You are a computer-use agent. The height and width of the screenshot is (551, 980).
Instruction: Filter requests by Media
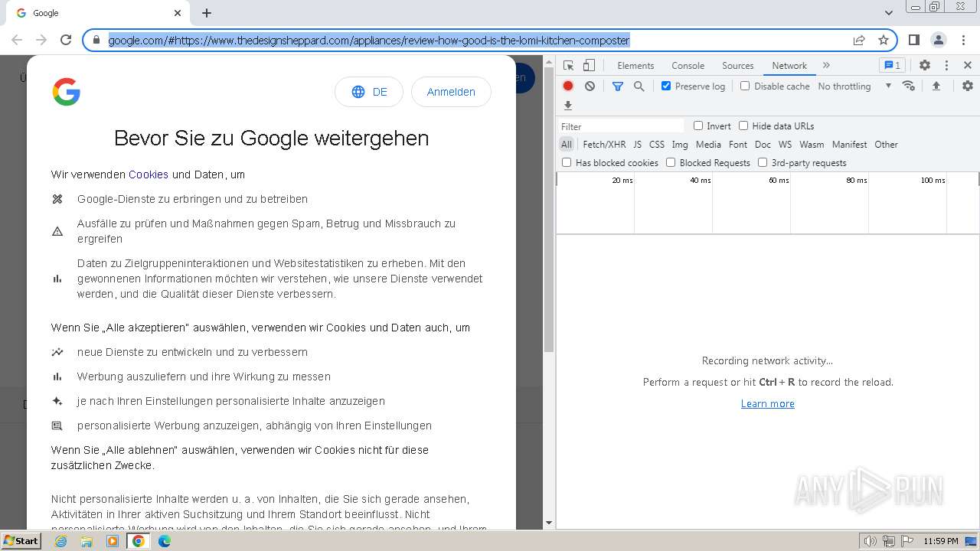click(708, 145)
